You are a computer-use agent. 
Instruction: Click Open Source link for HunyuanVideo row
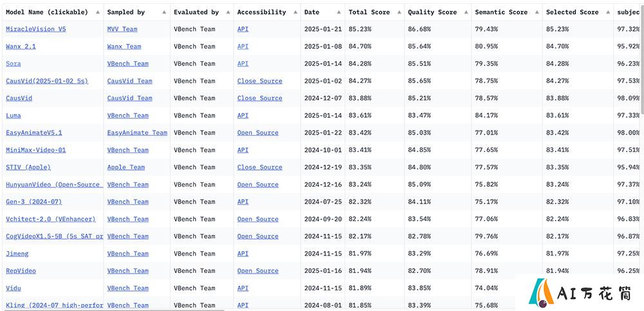click(258, 184)
